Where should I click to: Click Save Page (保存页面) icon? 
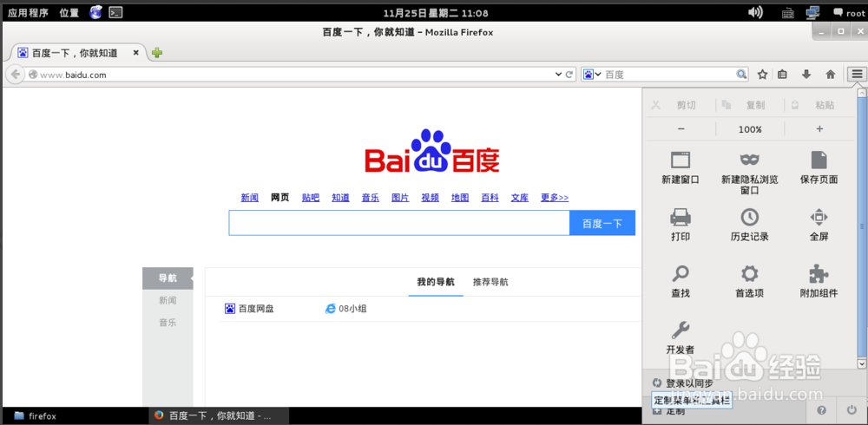[x=819, y=160]
